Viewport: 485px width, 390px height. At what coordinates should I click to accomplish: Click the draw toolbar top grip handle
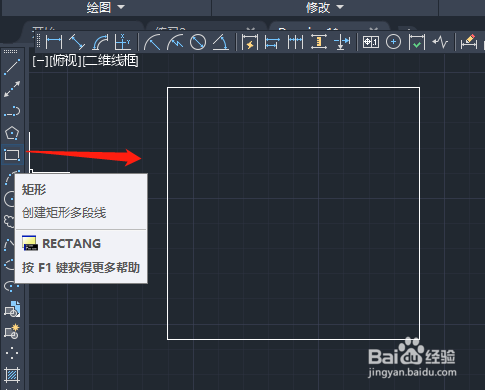tap(11, 52)
